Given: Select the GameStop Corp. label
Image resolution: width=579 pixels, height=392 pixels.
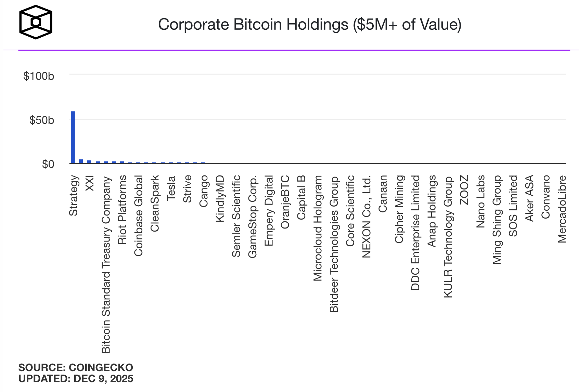Looking at the screenshot, I should (252, 217).
